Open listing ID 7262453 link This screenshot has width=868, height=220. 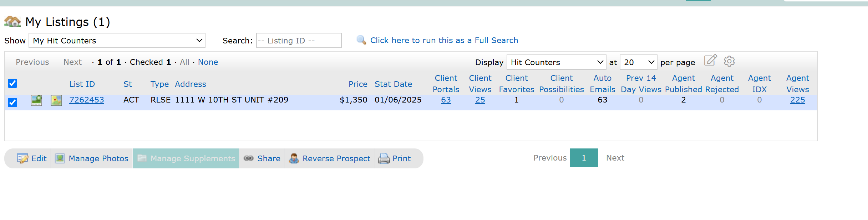point(87,100)
